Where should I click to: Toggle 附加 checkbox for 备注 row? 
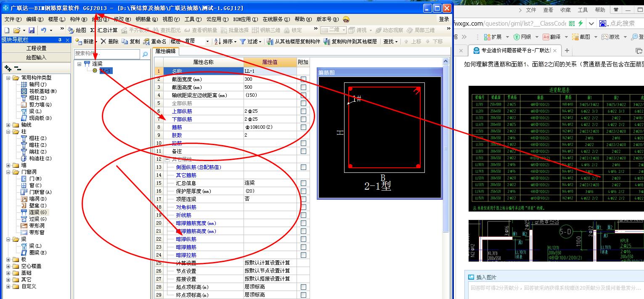(x=303, y=151)
